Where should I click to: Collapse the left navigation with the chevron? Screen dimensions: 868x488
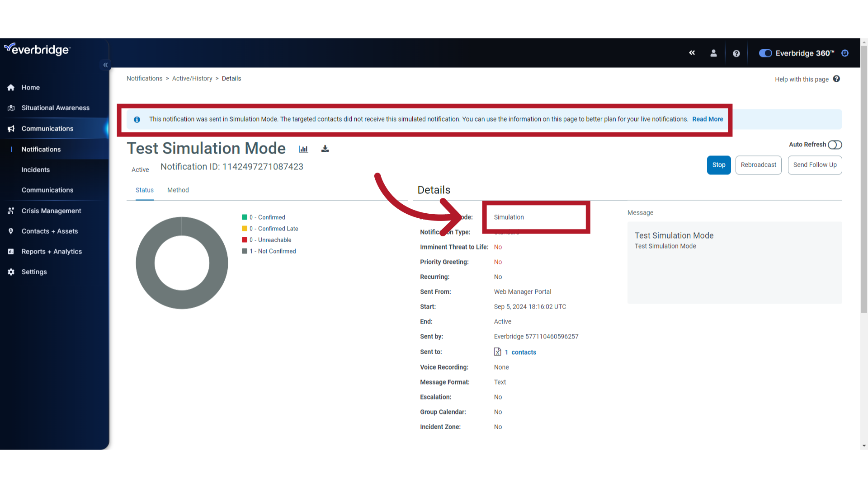[x=105, y=65]
